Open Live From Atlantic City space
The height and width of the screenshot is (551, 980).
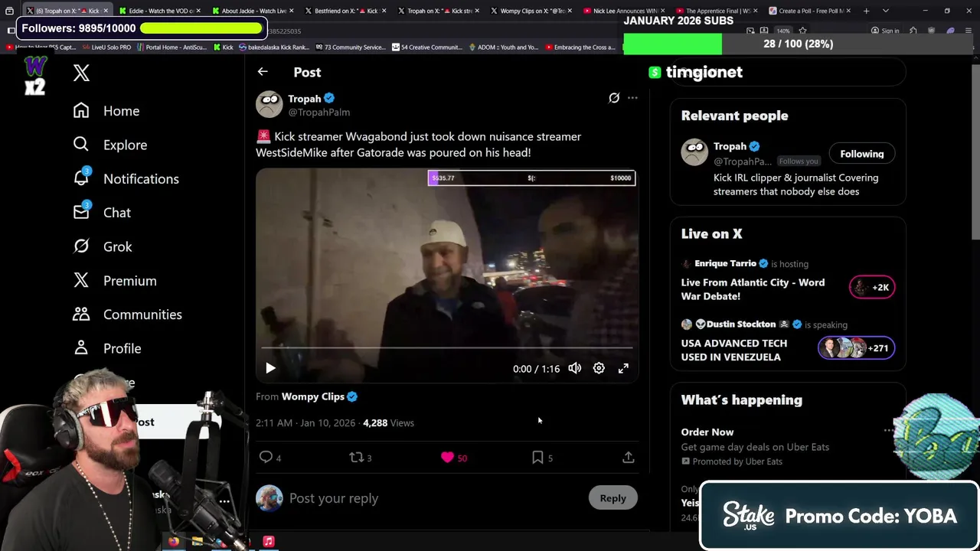pyautogui.click(x=753, y=289)
